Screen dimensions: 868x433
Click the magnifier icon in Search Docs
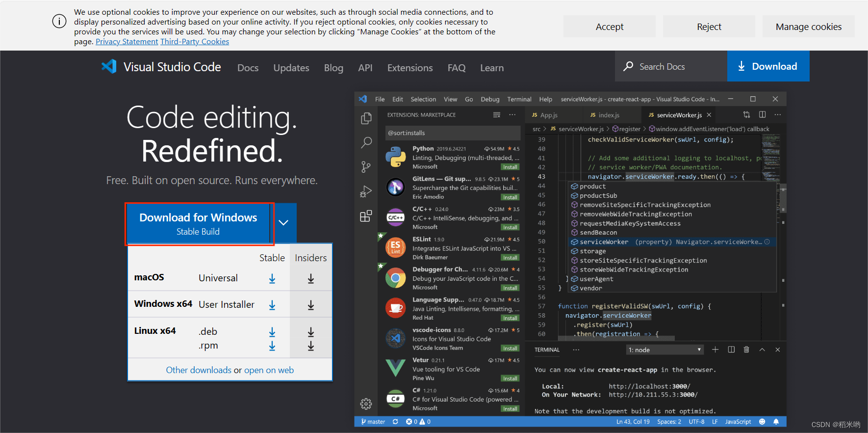pos(628,66)
